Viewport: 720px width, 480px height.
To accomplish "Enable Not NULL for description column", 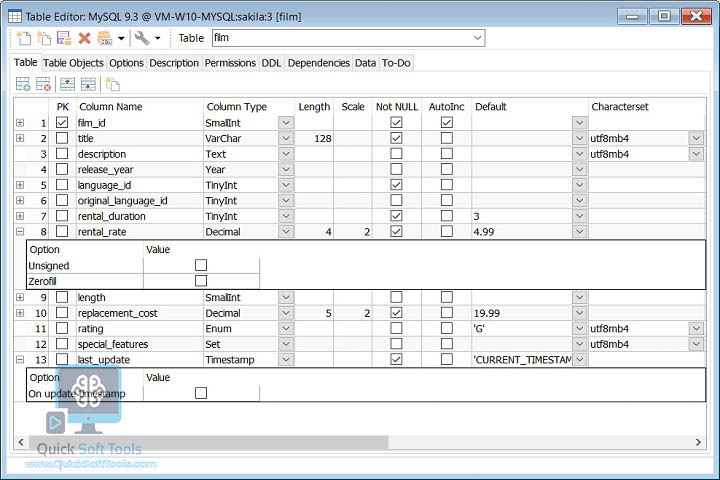I will (396, 153).
